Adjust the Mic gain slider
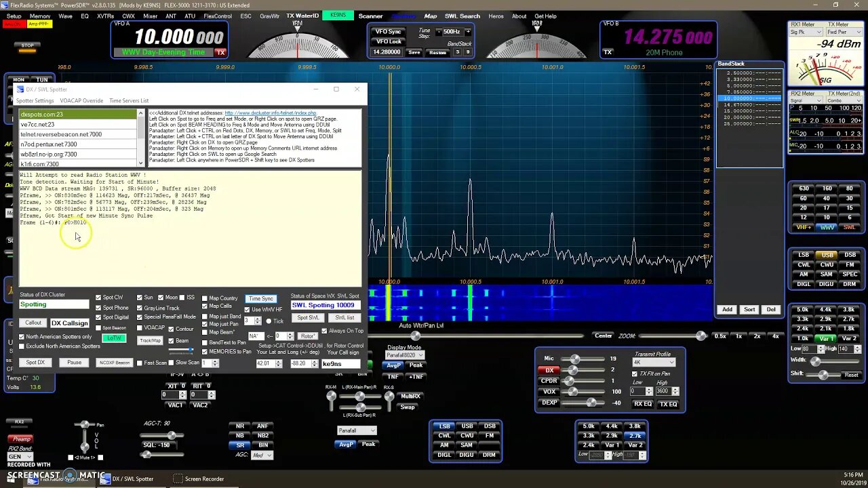This screenshot has width=868, height=488. (575, 359)
